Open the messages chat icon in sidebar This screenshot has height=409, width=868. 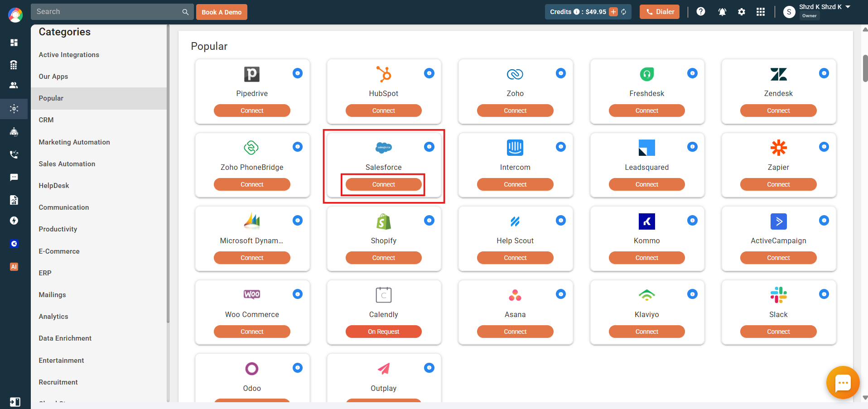[x=14, y=177]
